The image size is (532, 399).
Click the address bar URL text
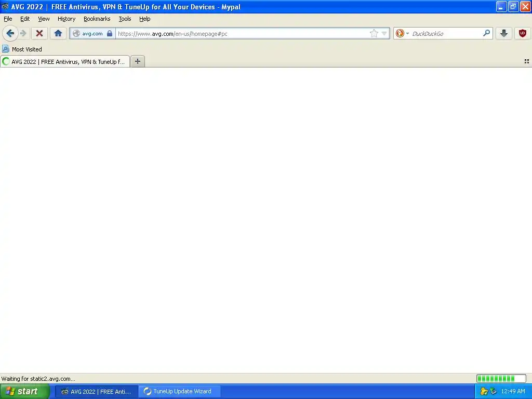click(x=172, y=34)
